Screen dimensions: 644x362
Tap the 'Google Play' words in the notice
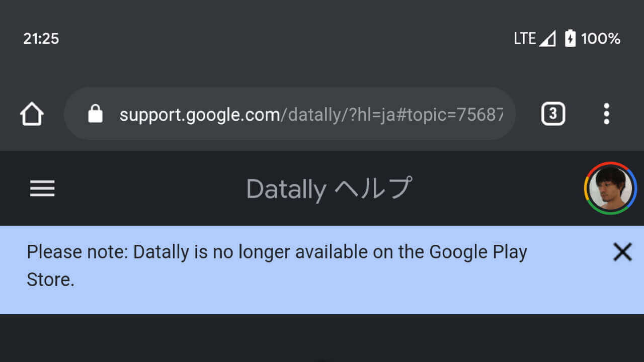[478, 252]
